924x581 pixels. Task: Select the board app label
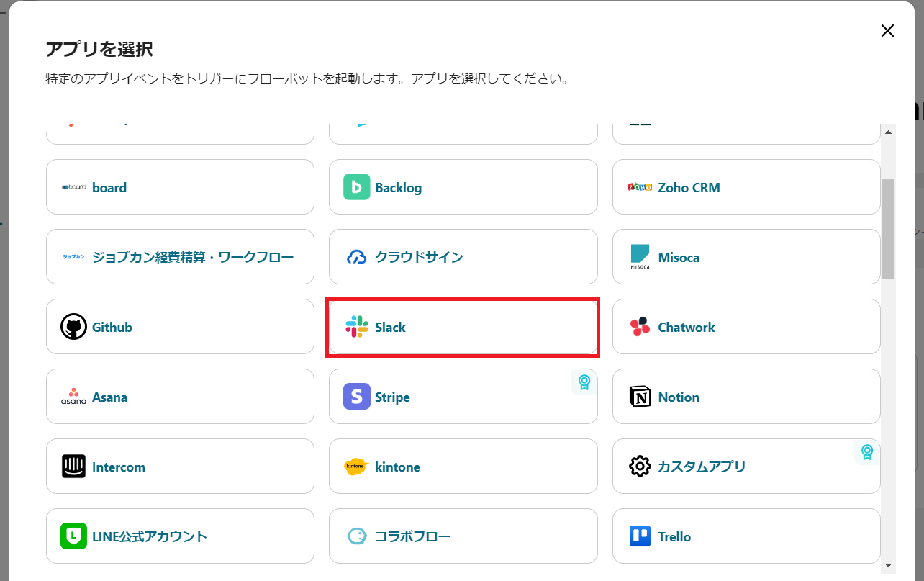pyautogui.click(x=109, y=187)
